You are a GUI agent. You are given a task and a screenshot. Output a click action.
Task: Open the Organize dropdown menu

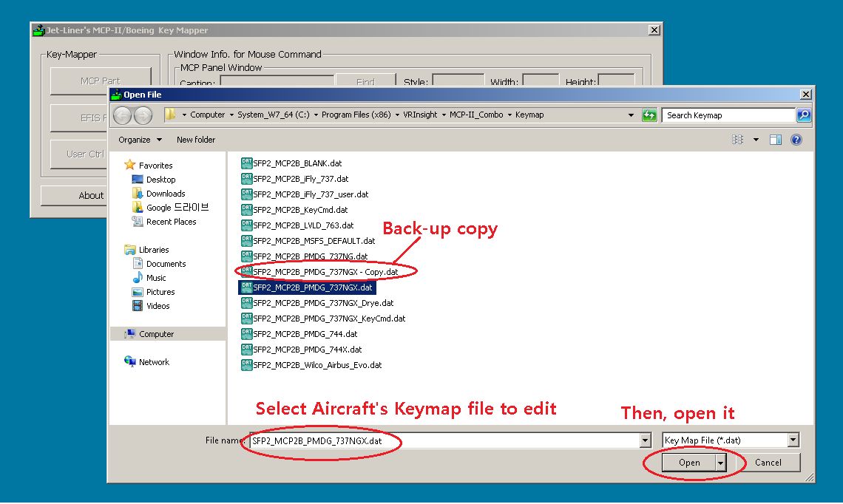click(x=140, y=140)
